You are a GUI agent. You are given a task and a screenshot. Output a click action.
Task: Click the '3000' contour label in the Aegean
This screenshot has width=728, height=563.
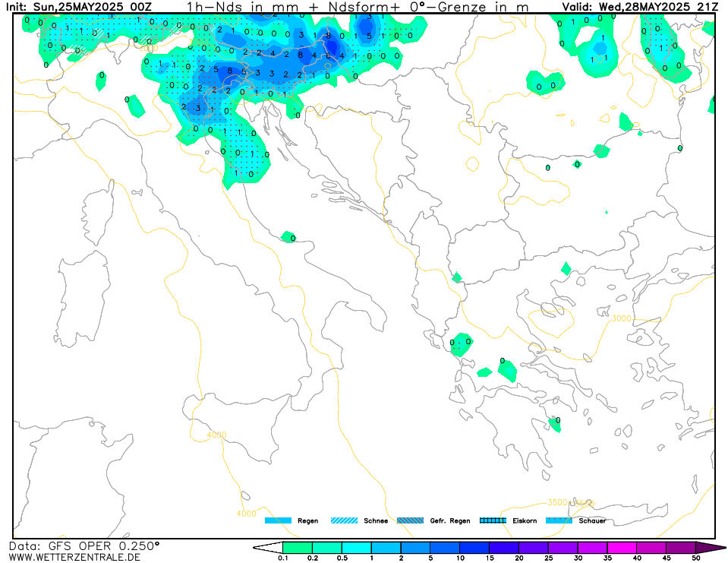[x=621, y=318]
